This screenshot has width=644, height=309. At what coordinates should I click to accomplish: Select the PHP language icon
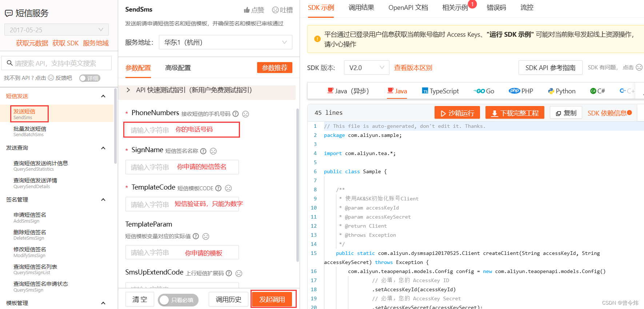[514, 91]
